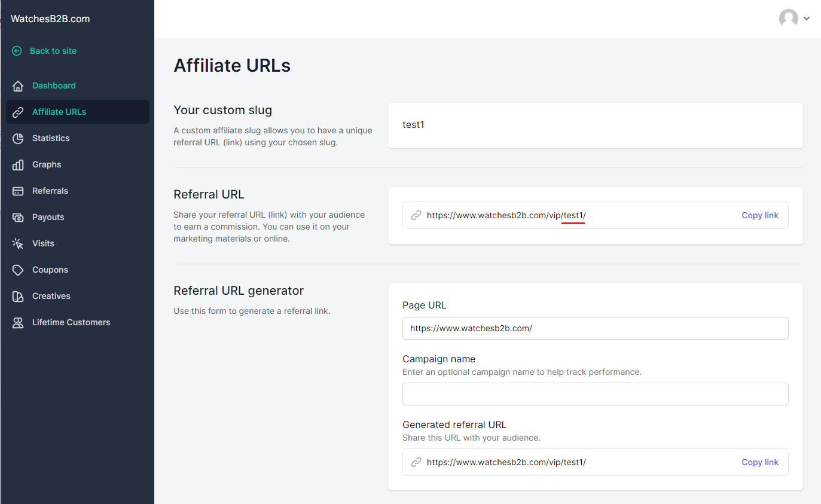Click the chain-link icon beside Affiliate URLs
This screenshot has height=504, width=821.
pyautogui.click(x=18, y=112)
